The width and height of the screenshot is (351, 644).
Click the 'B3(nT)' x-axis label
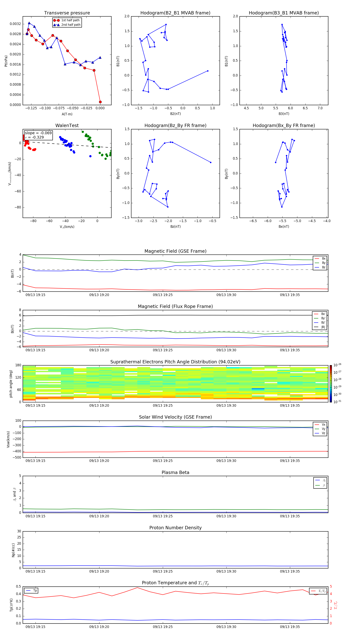(284, 114)
